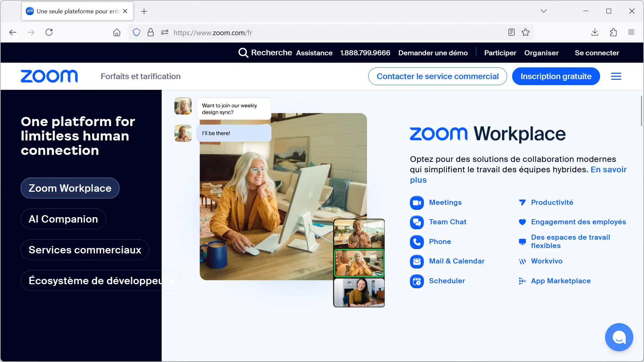The height and width of the screenshot is (362, 644).
Task: Open the Phone product link
Action: tap(440, 242)
